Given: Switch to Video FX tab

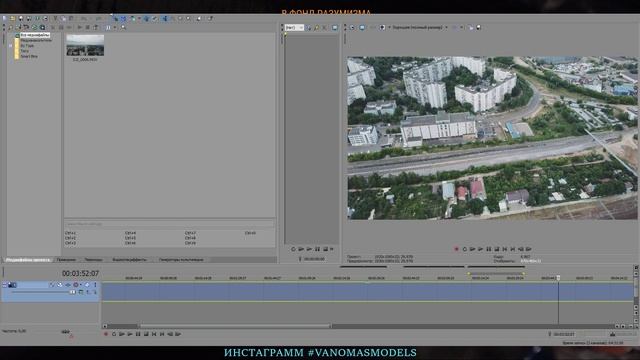Looking at the screenshot, I should [129, 260].
